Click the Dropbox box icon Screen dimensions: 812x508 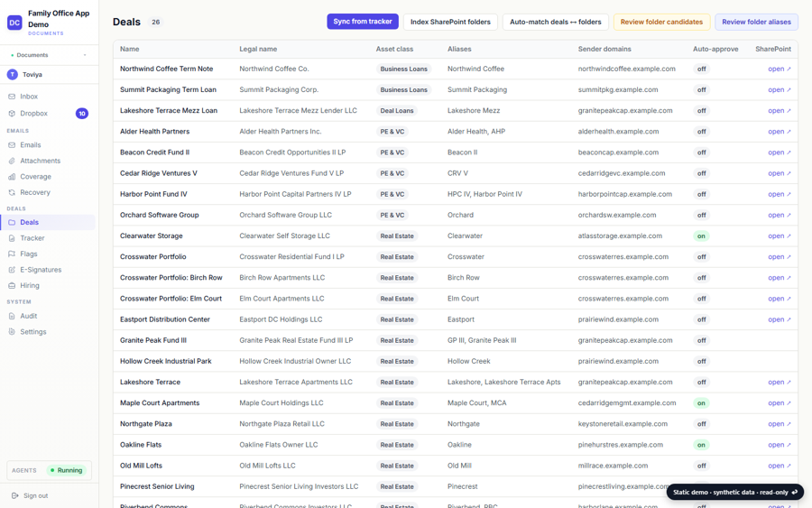tap(12, 114)
